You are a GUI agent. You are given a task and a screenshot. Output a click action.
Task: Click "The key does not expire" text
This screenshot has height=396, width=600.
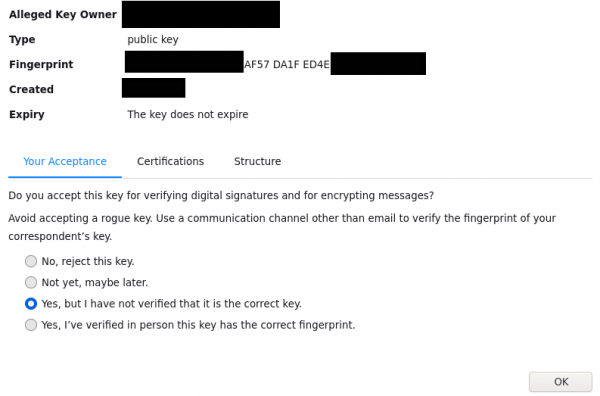pyautogui.click(x=188, y=114)
